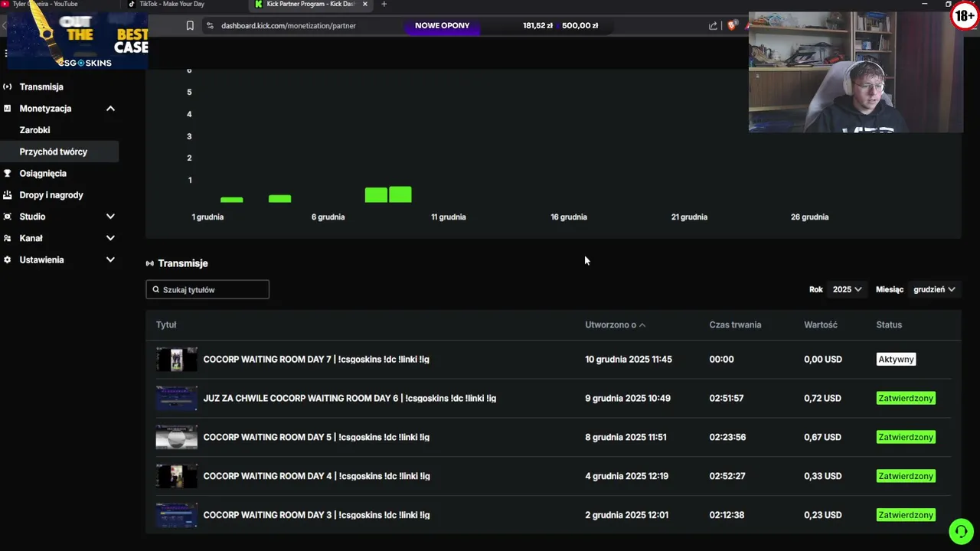Click the sort arrow beside Utworzono o
This screenshot has height=551, width=980.
[642, 325]
